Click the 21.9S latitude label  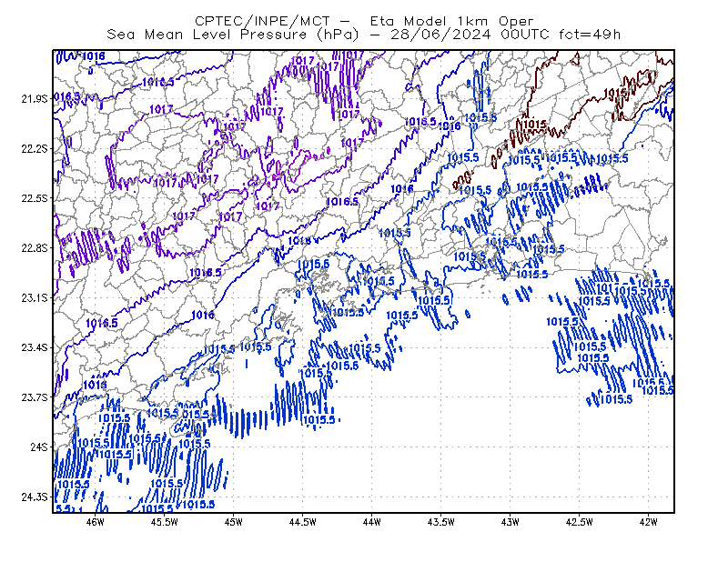[35, 99]
